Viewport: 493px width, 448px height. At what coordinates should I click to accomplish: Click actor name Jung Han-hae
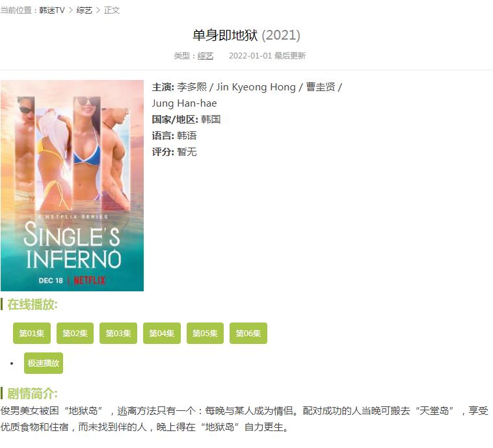coord(184,103)
